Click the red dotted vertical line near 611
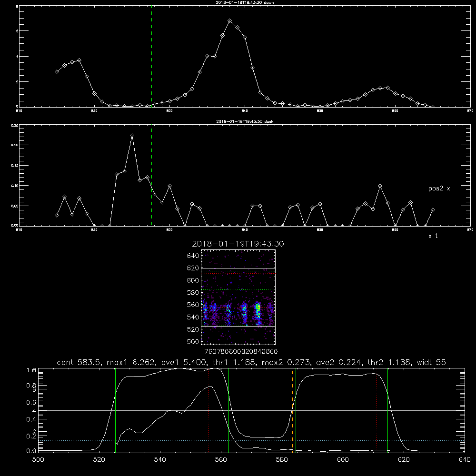The width and height of the screenshot is (476, 476). pos(377,410)
